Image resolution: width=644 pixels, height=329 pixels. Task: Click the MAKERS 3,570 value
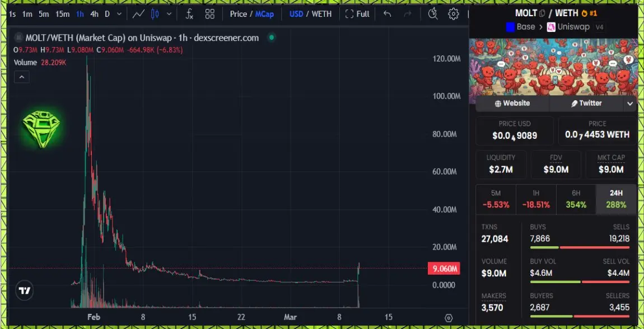tap(492, 308)
